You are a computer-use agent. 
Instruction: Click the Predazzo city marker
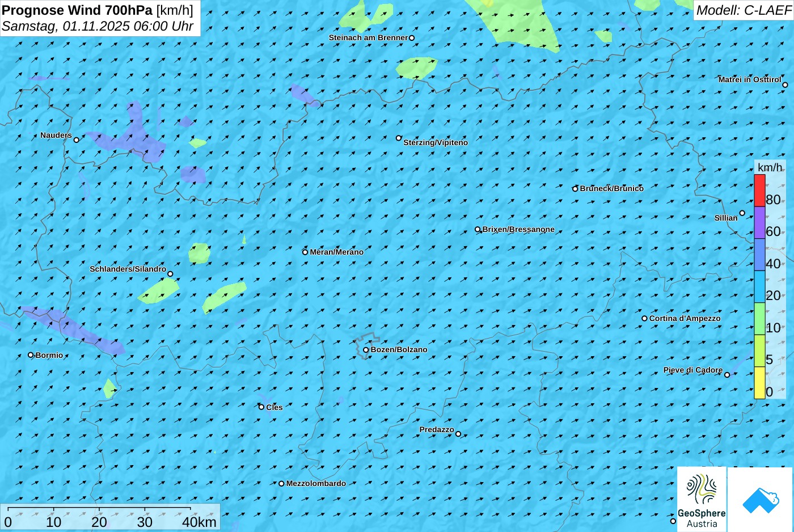[458, 434]
